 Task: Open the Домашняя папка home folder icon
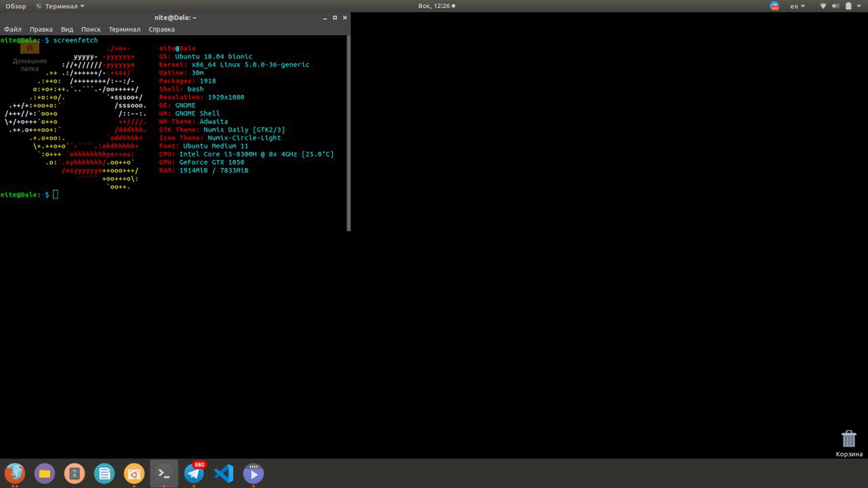(30, 57)
